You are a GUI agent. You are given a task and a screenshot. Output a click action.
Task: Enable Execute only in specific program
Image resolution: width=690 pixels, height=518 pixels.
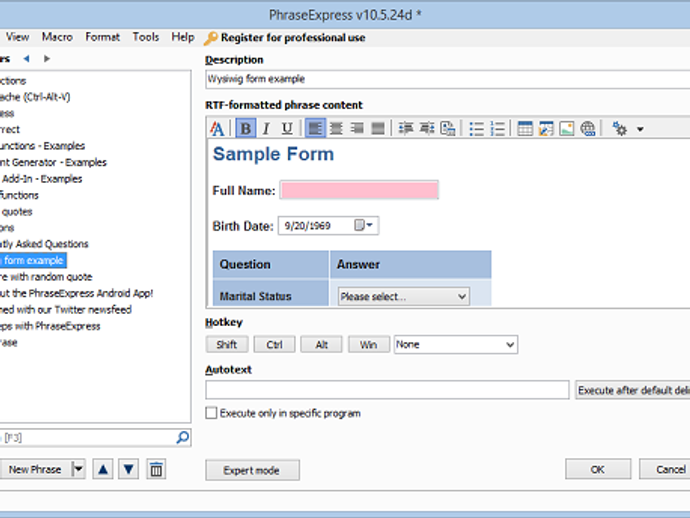point(211,413)
